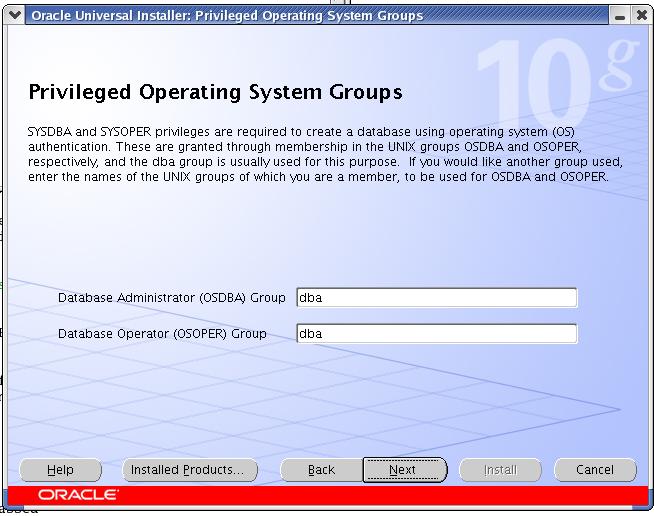The height and width of the screenshot is (516, 654).
Task: Cancel the Oracle installation
Action: pos(595,470)
